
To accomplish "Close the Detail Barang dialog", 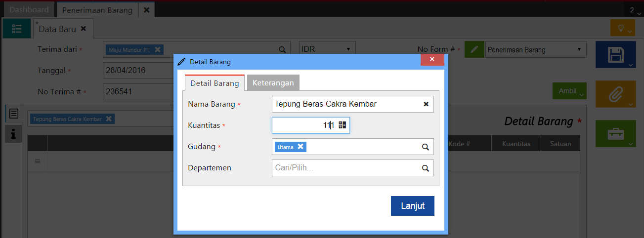I will coord(432,60).
